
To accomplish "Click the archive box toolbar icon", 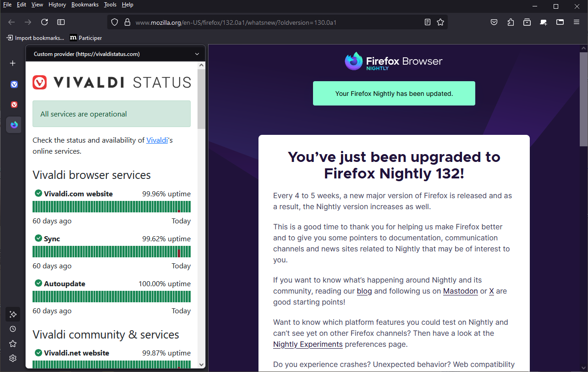I will (527, 22).
